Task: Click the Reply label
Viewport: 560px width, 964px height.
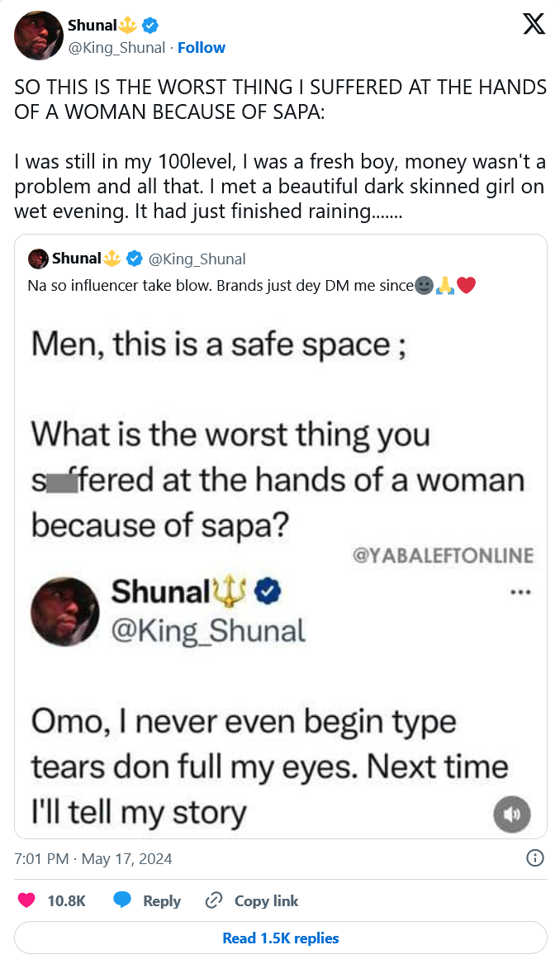Action: pos(162,900)
